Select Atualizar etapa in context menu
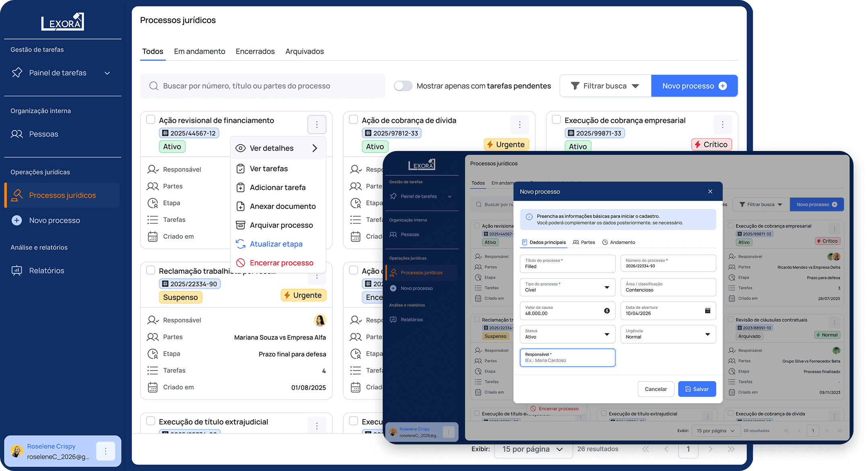The height and width of the screenshot is (471, 868). tap(278, 244)
